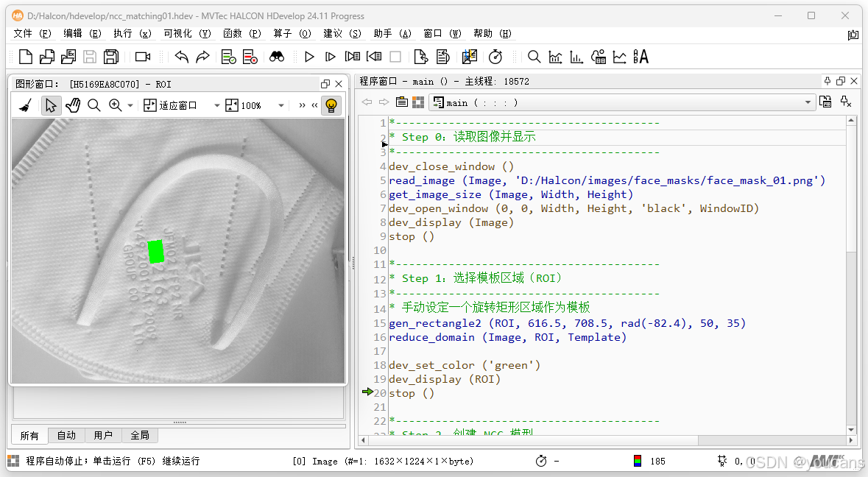Screen dimensions: 868x477
Task: Switch to the 用户 variables tab
Action: point(103,436)
